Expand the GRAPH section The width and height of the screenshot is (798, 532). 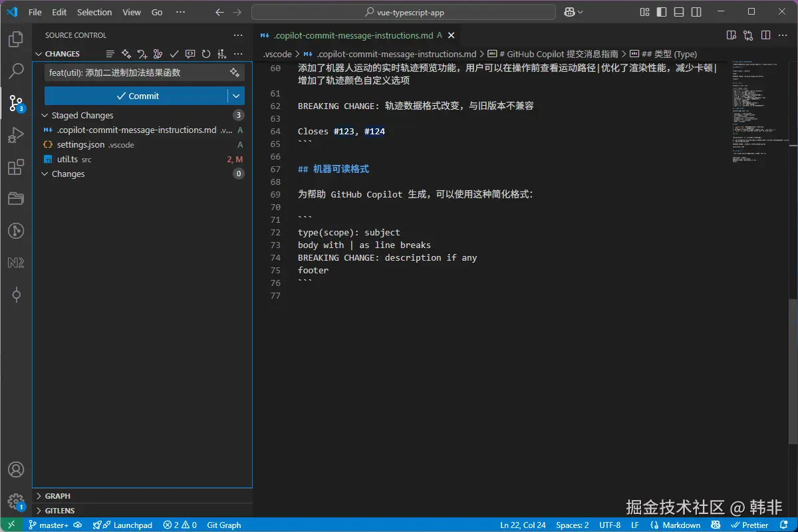39,496
